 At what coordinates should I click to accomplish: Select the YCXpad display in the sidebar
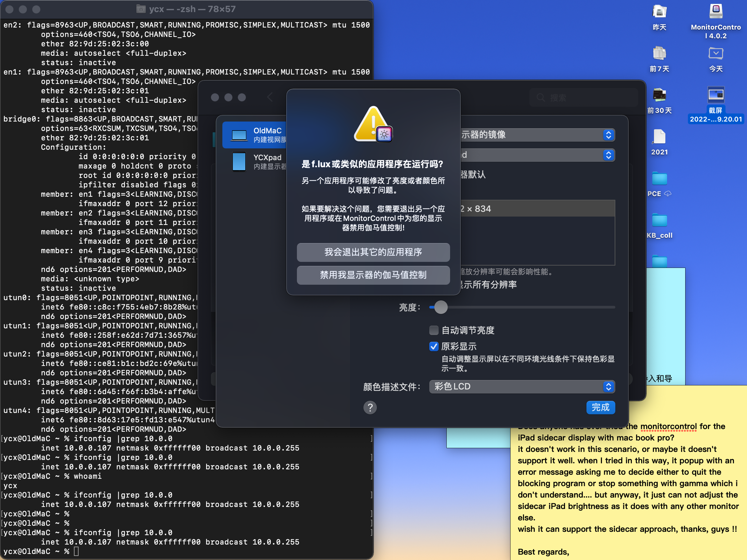pos(255,162)
